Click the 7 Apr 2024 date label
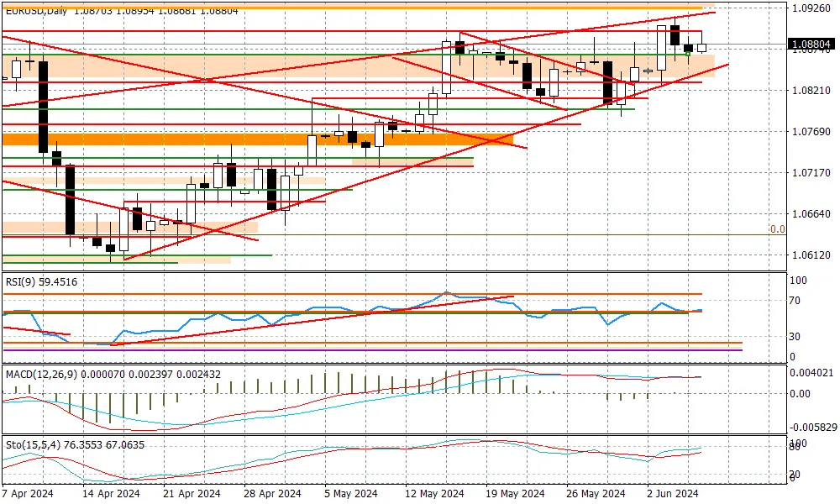840x504 pixels. click(28, 493)
